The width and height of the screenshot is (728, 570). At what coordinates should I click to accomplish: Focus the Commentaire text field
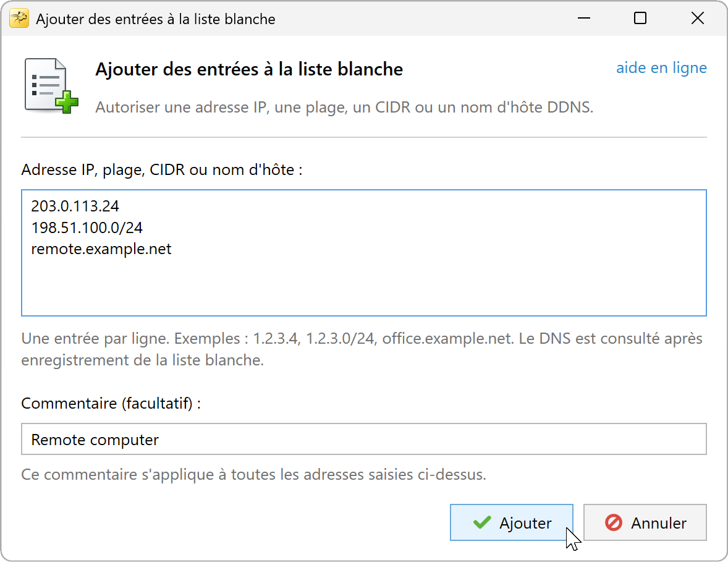(x=364, y=439)
